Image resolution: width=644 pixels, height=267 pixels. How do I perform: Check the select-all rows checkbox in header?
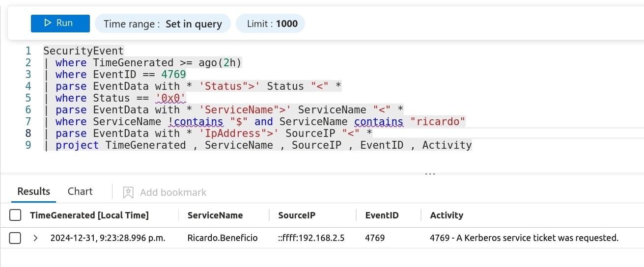[x=15, y=215]
